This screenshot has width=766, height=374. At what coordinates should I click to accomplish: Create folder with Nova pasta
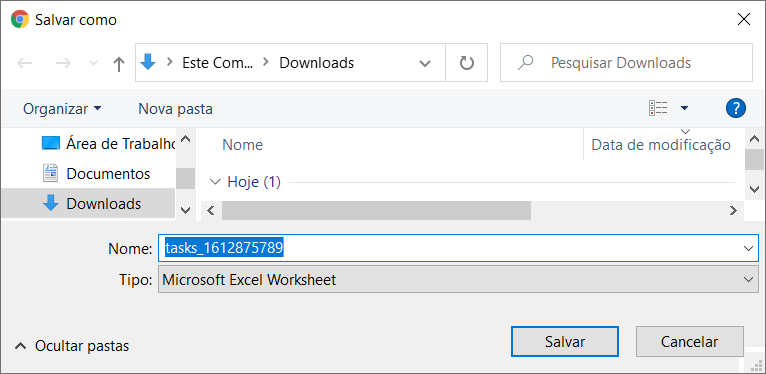pos(175,108)
